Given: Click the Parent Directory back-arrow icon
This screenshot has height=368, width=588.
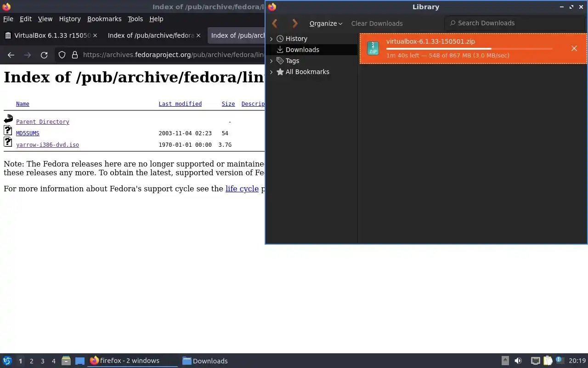Looking at the screenshot, I should click(8, 119).
